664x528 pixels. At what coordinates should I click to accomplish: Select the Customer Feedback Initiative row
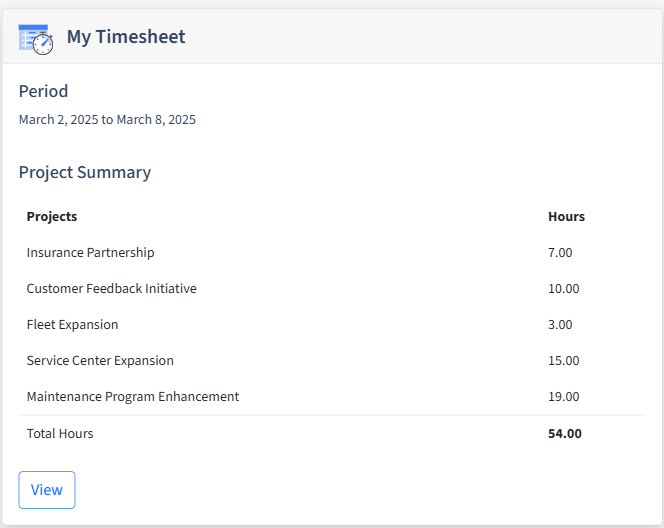pos(332,288)
